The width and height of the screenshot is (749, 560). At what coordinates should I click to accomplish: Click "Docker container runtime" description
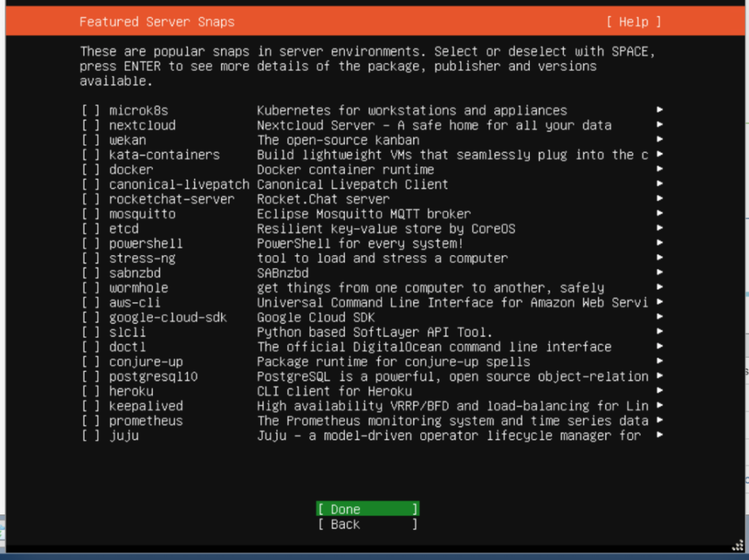(x=345, y=170)
